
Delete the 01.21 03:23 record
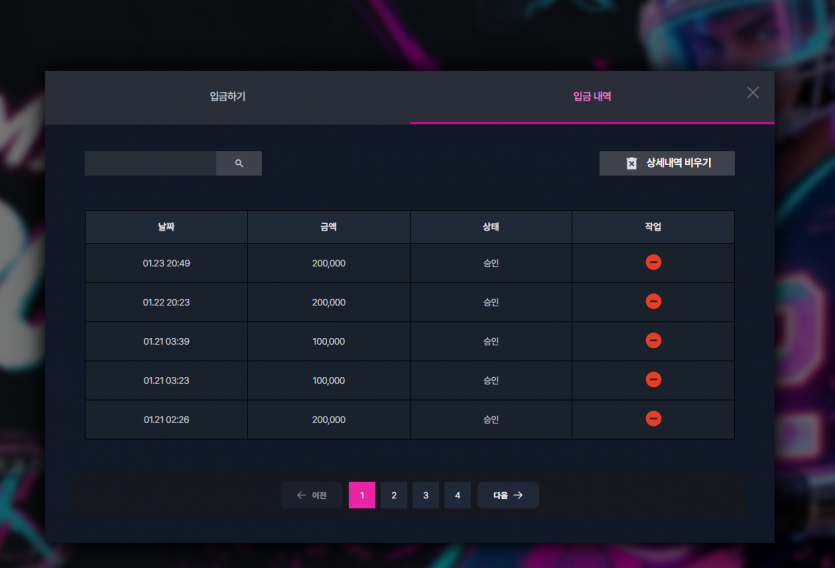653,380
